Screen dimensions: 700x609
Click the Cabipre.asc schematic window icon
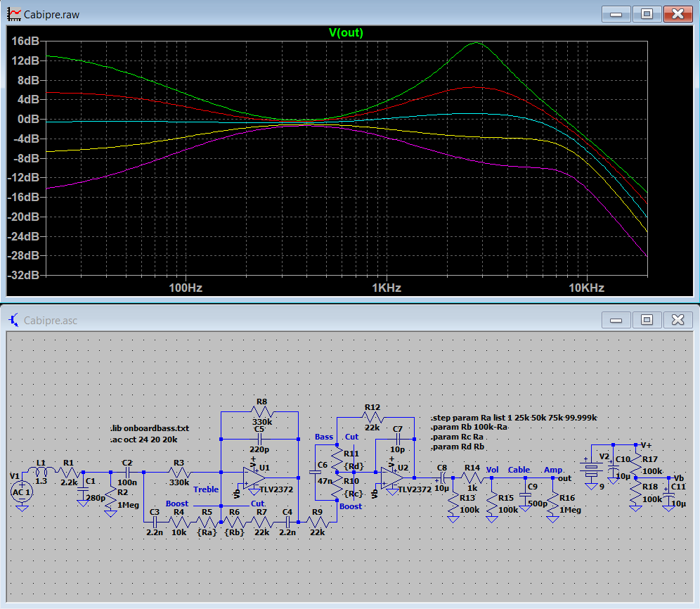click(x=14, y=320)
